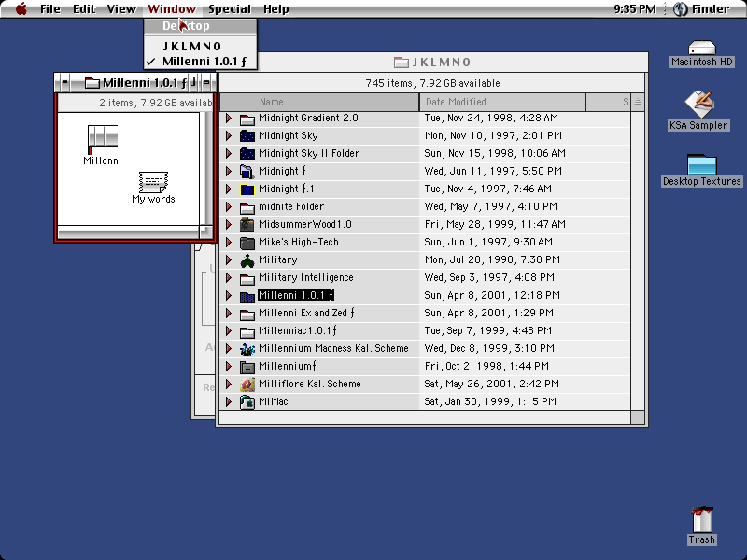
Task: Close the open Window menu title
Action: [x=172, y=8]
